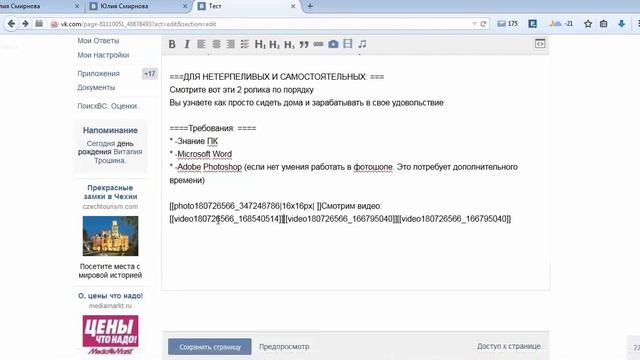The width and height of the screenshot is (640, 360).
Task: Open clipboard icon in browser toolbar
Action: 604,24
